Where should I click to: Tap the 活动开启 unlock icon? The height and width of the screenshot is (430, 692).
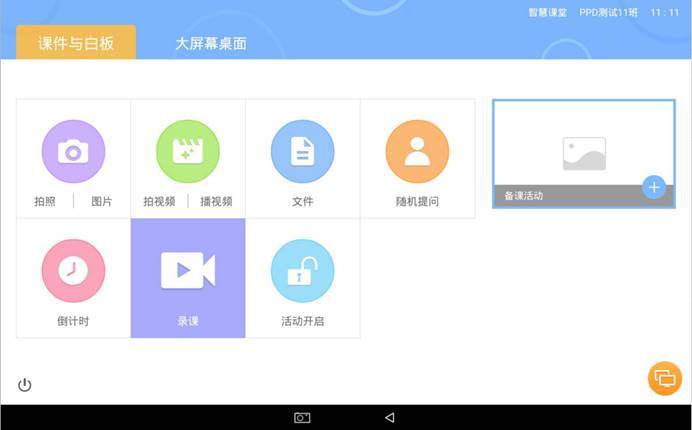click(x=303, y=271)
